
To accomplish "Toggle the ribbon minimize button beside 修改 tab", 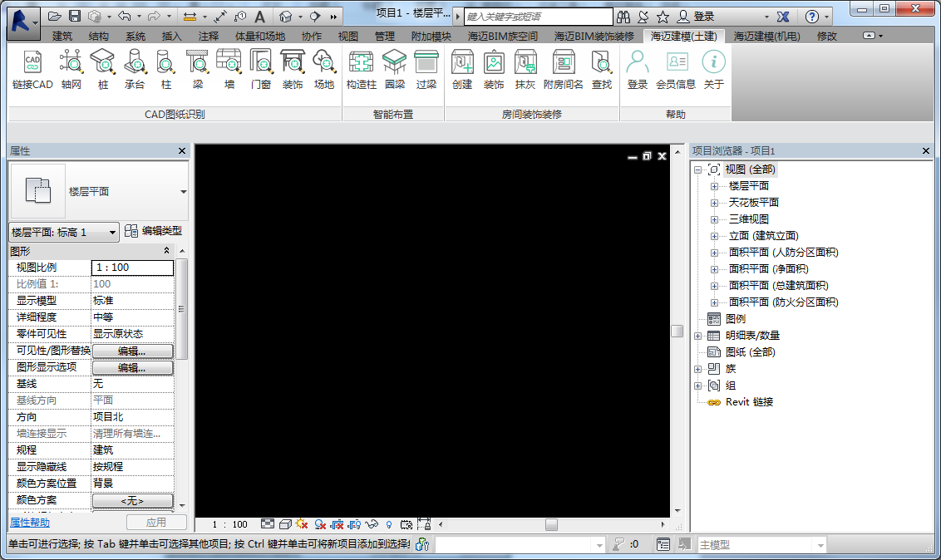I will tap(869, 36).
